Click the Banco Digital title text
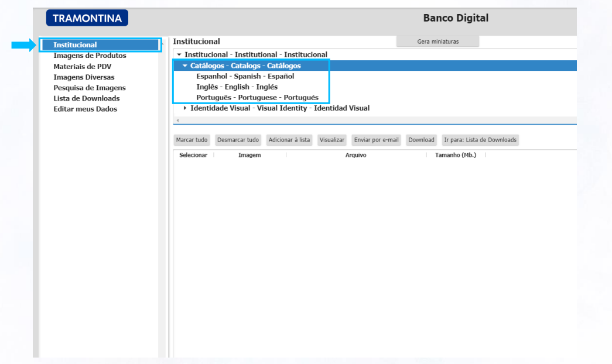The width and height of the screenshot is (612, 364). (x=456, y=18)
